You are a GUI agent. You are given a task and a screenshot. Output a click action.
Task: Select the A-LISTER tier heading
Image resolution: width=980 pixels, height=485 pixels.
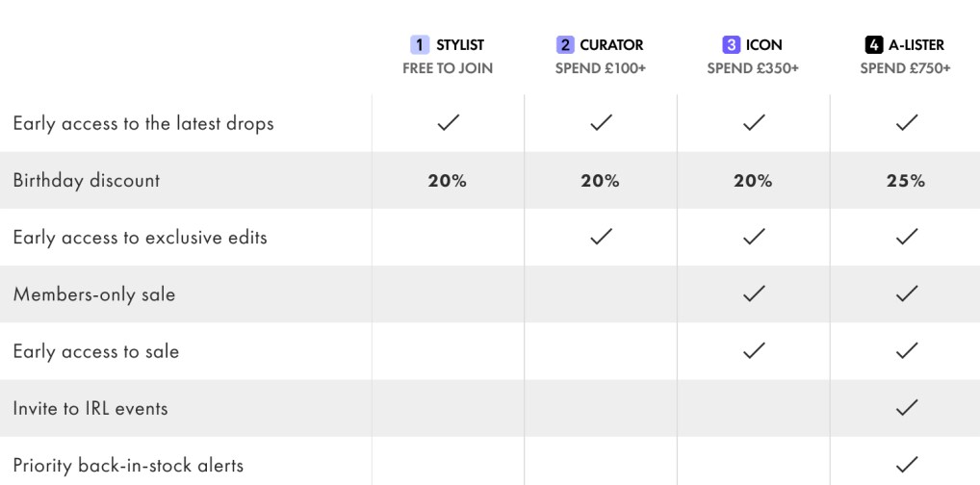click(916, 45)
